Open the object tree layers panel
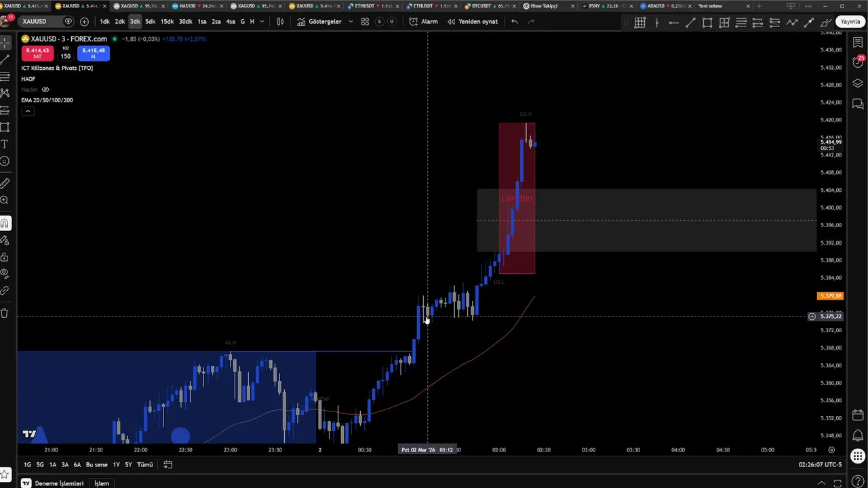The image size is (868, 488). [x=858, y=83]
